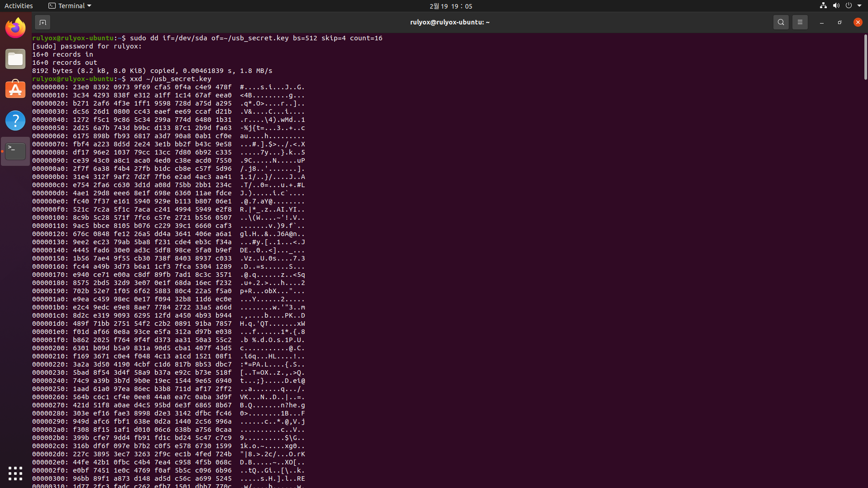Click hex offset 00000000:
Viewport: 868px width, 488px height.
click(50, 87)
